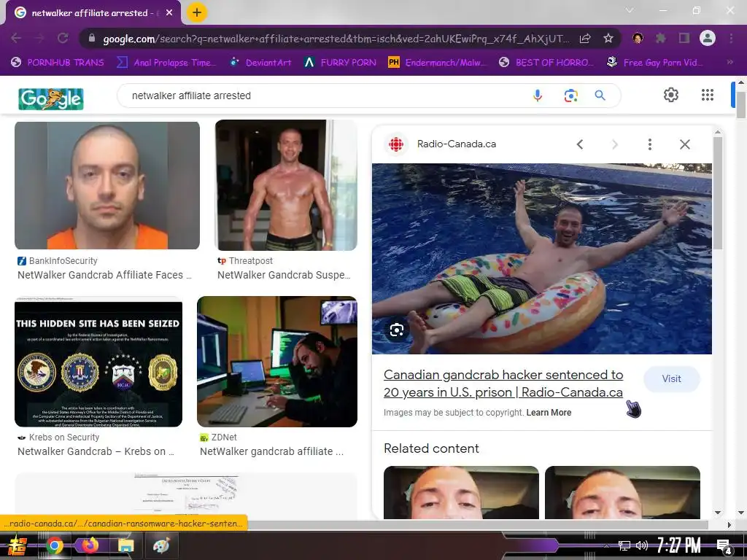Open network icon in system tray
Screen dimensions: 747x560
pos(624,545)
